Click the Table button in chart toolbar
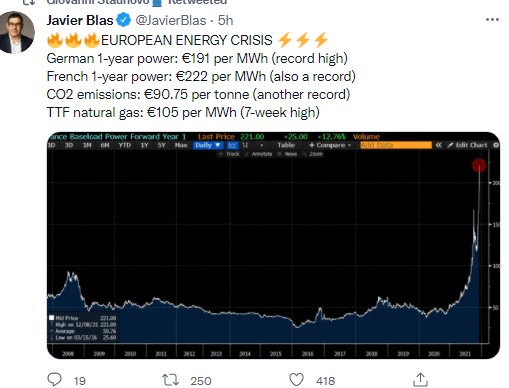This screenshot has width=509, height=388. [286, 145]
